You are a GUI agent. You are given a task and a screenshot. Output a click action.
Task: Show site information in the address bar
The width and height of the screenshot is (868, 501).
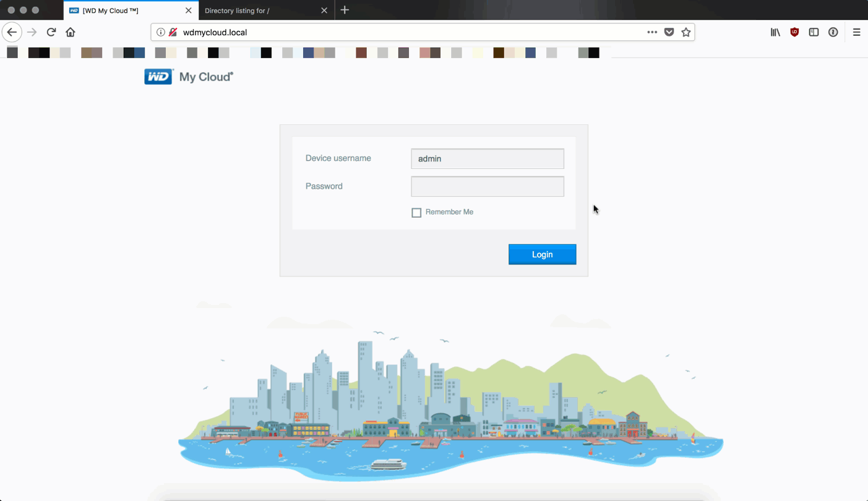pyautogui.click(x=160, y=32)
